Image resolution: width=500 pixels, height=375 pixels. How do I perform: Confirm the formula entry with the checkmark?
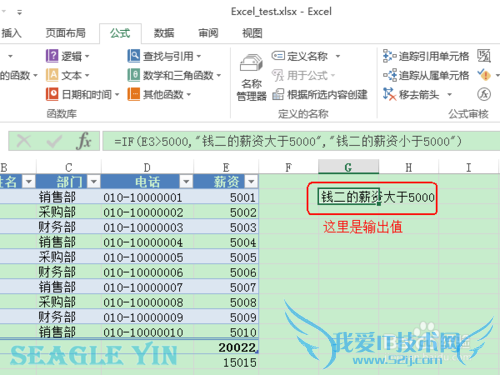coord(54,141)
